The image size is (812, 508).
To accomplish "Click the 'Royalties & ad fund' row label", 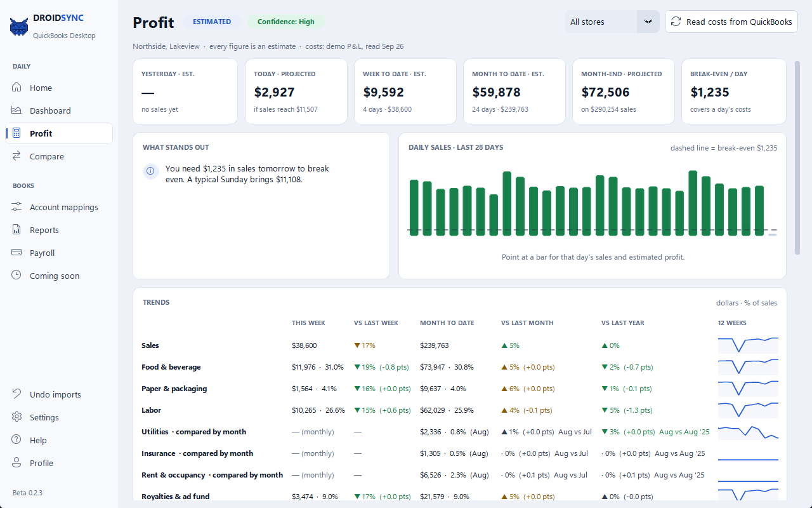I will (x=176, y=497).
